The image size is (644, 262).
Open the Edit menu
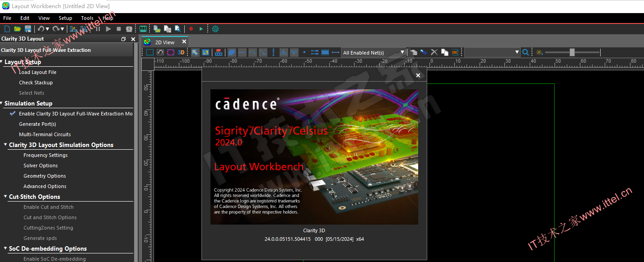click(x=25, y=18)
